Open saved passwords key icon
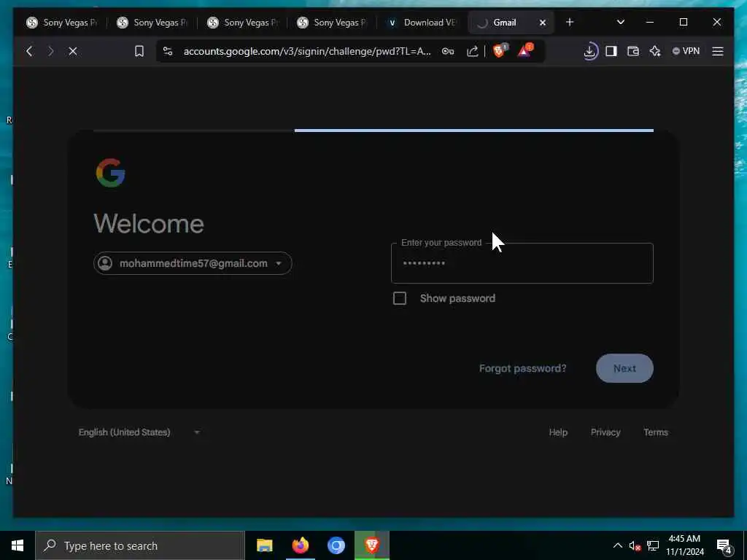The height and width of the screenshot is (560, 747). [x=448, y=52]
